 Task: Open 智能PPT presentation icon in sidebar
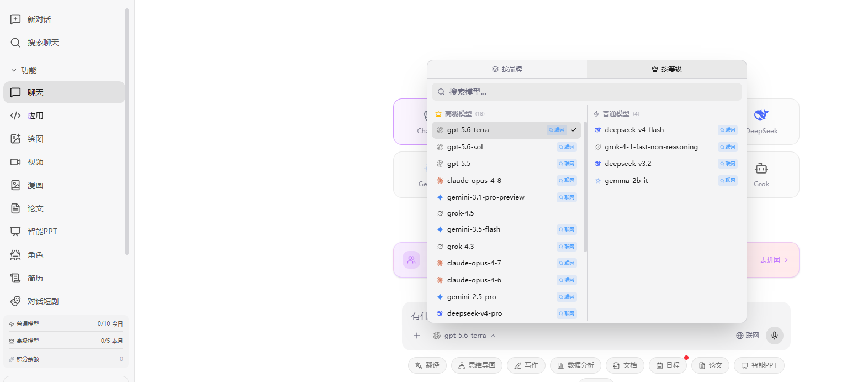point(15,232)
